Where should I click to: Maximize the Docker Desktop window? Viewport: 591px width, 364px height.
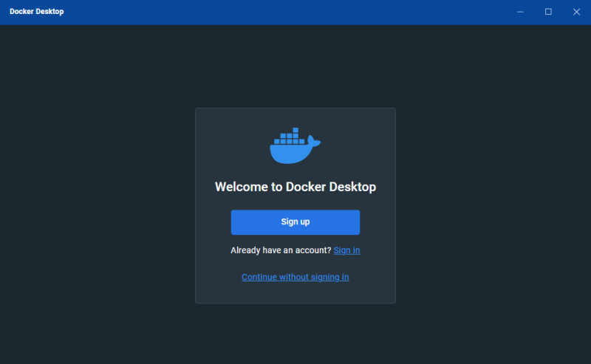(548, 12)
